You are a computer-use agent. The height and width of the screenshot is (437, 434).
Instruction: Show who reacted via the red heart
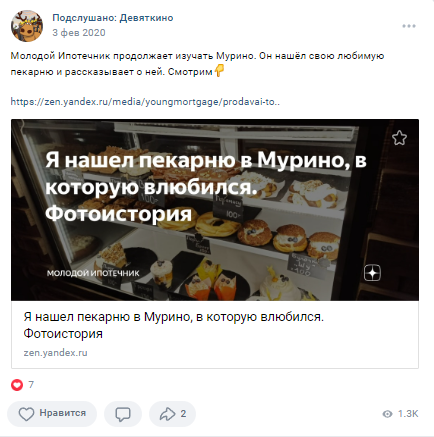(17, 385)
